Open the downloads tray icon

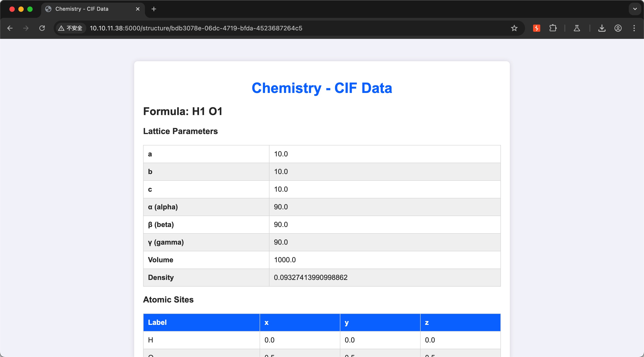click(x=602, y=28)
